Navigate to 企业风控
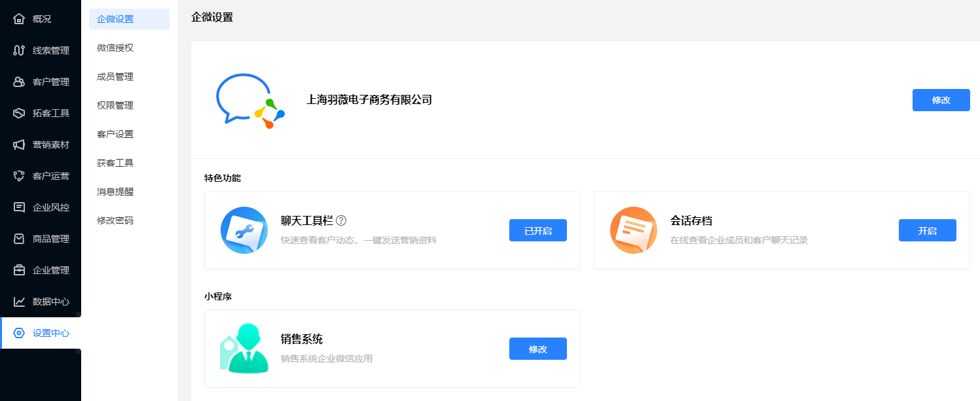This screenshot has width=980, height=401. [41, 207]
